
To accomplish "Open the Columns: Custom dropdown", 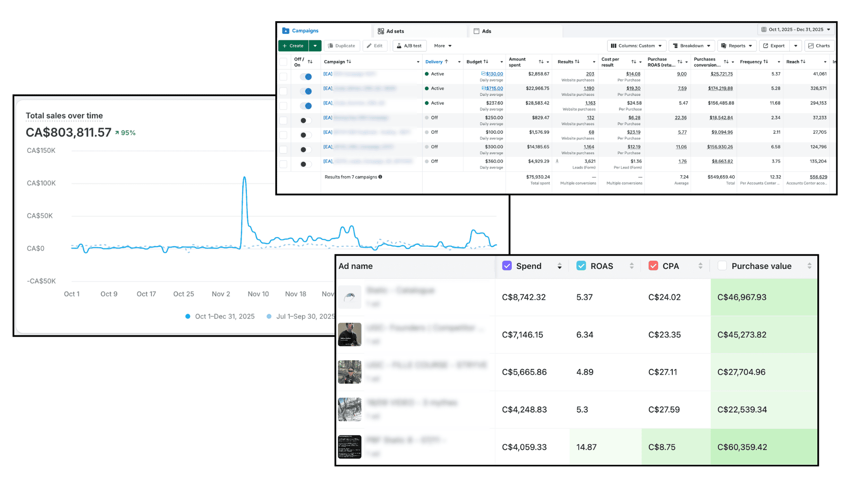I will click(636, 46).
